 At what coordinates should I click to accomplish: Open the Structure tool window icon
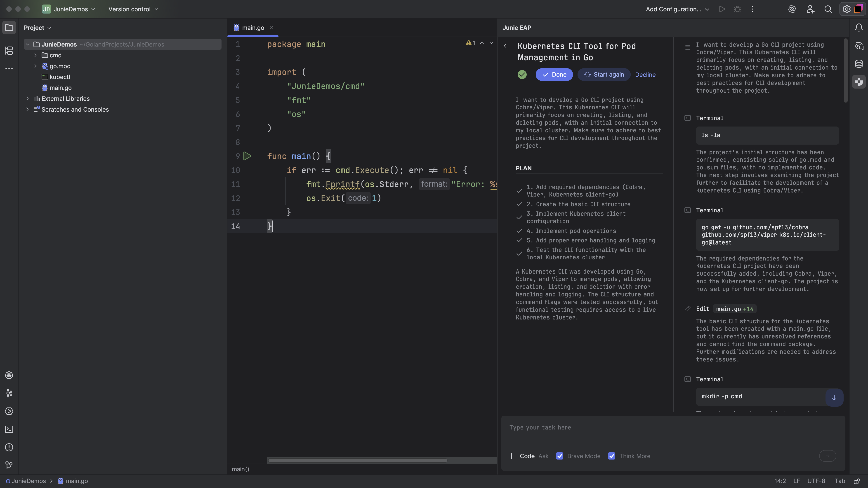pyautogui.click(x=9, y=51)
